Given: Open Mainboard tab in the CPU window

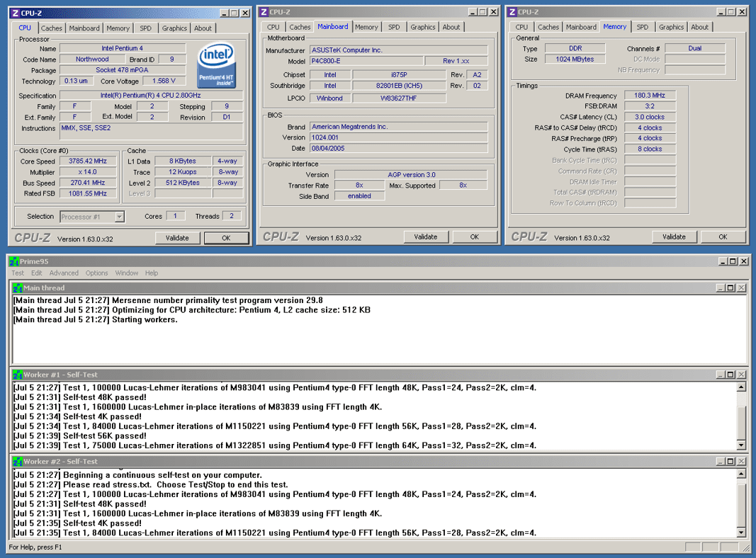Looking at the screenshot, I should 84,28.
